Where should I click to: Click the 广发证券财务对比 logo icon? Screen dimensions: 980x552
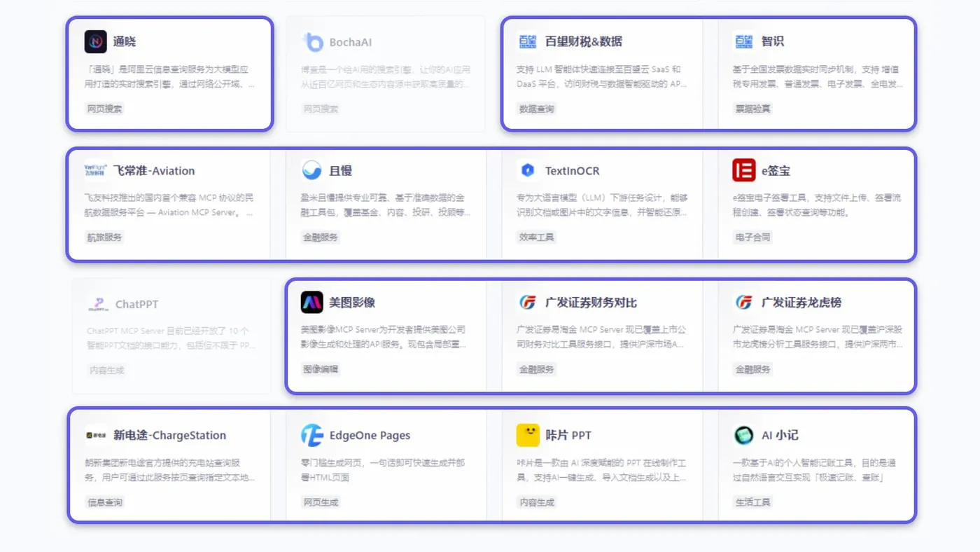[528, 303]
